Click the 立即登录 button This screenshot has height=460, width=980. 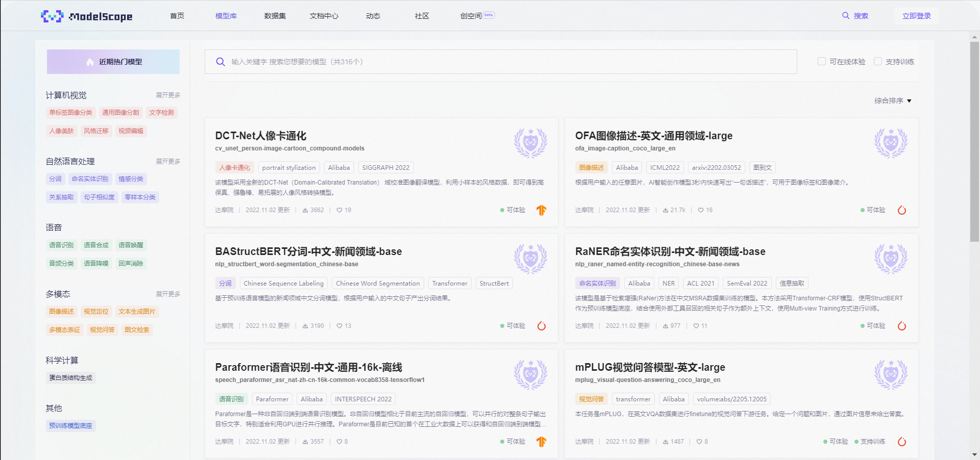917,16
